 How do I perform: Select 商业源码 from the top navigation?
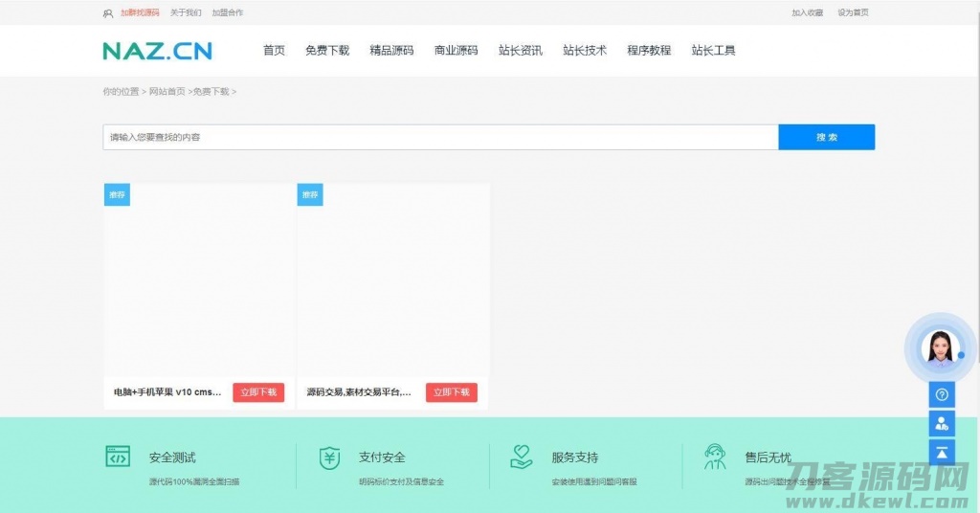click(456, 51)
